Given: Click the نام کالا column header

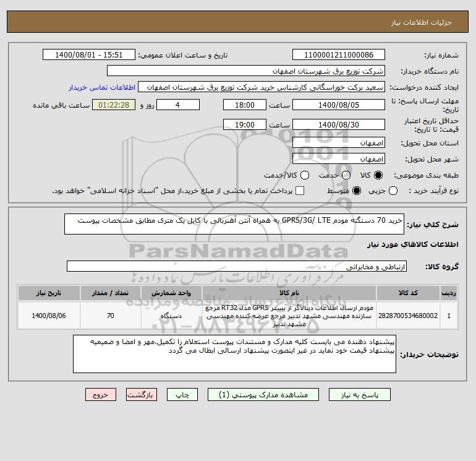Looking at the screenshot, I should pos(289,293).
